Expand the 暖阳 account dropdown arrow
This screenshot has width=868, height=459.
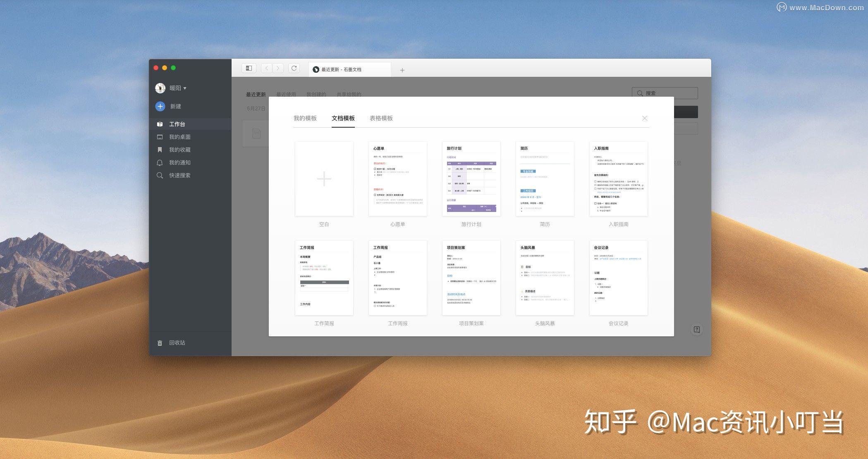click(185, 88)
